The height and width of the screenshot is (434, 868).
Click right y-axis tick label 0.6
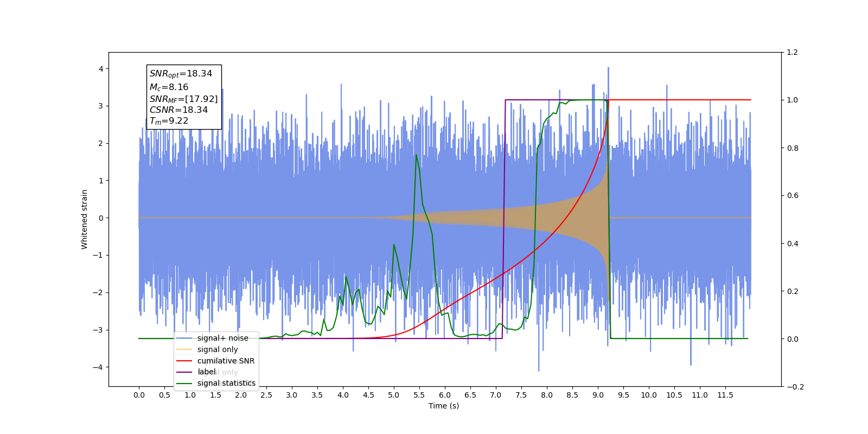pos(792,196)
